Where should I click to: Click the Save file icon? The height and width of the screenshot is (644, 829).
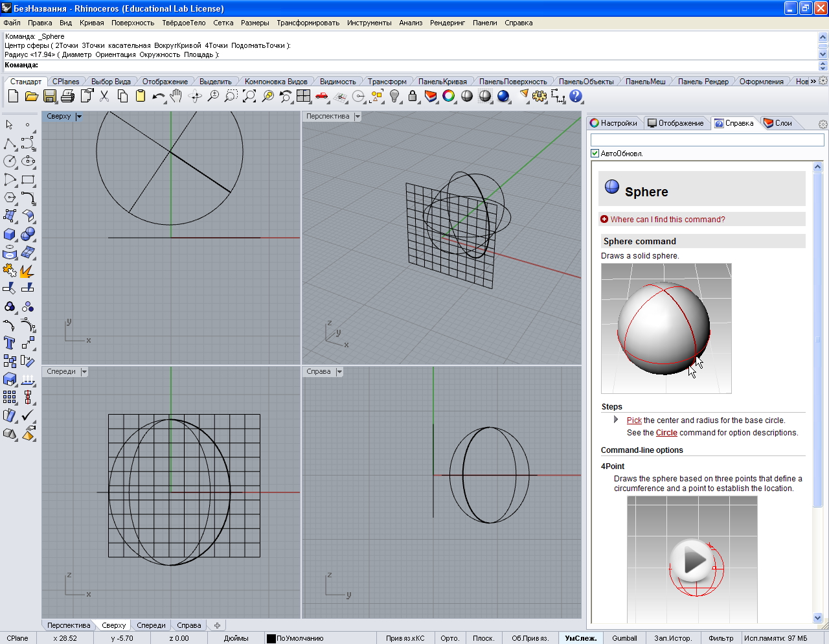tap(50, 97)
